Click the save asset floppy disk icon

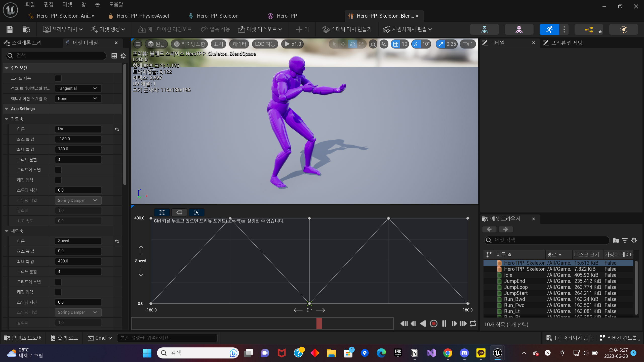pos(10,29)
